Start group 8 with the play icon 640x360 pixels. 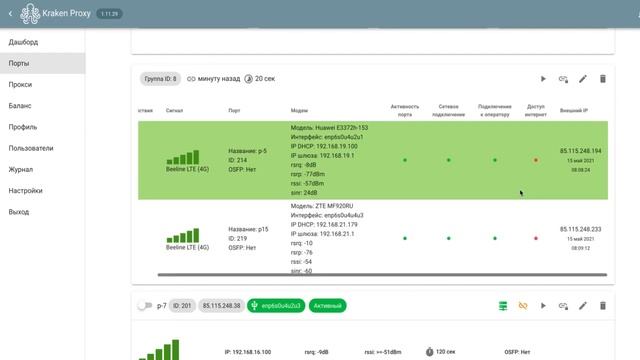pyautogui.click(x=543, y=79)
